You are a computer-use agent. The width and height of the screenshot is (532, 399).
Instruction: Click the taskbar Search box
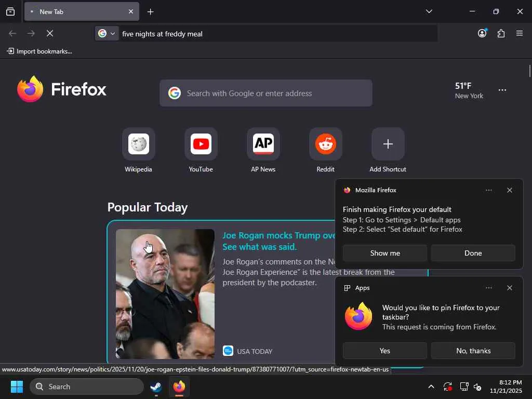87,387
